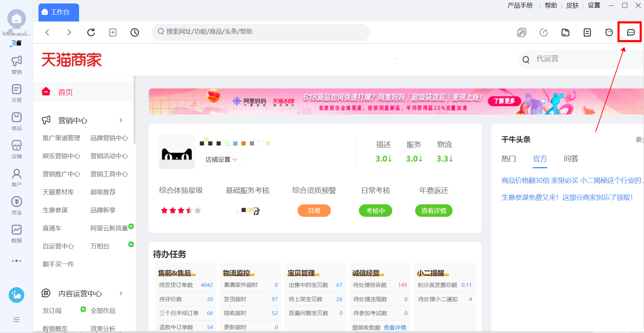Click the blue snail assistant icon

coord(17,295)
